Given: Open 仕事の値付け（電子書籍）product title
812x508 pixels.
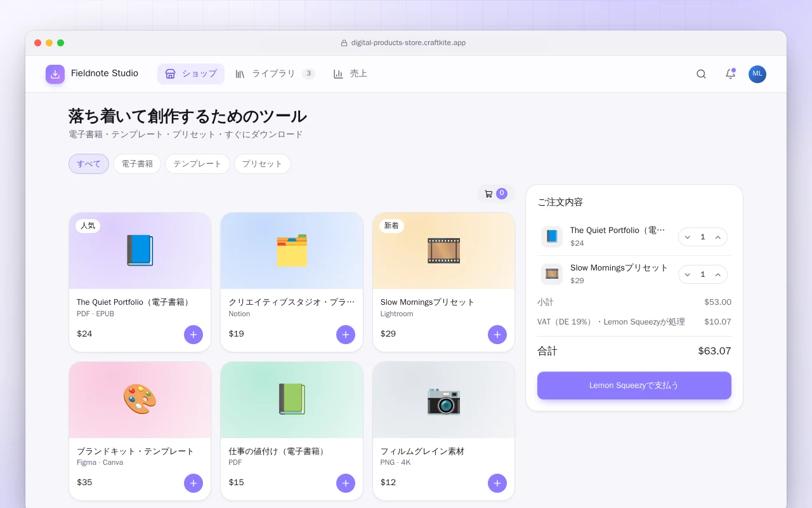Looking at the screenshot, I should (278, 451).
